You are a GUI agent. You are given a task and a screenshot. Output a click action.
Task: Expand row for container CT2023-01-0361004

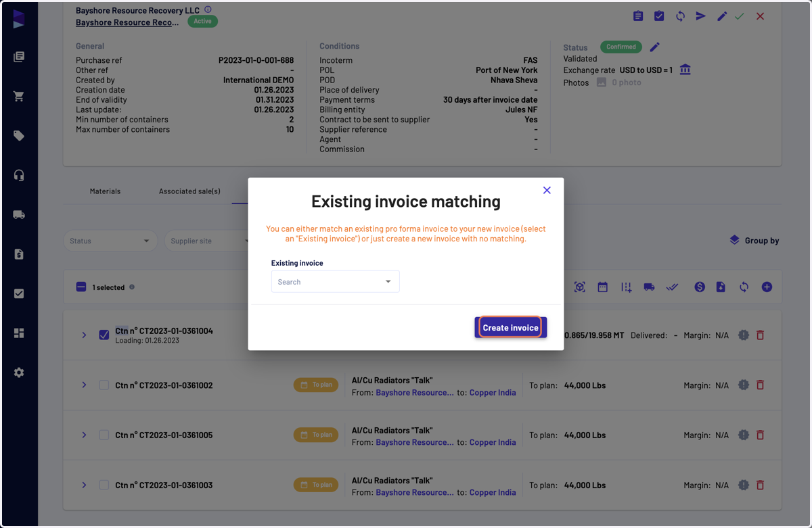(x=84, y=335)
